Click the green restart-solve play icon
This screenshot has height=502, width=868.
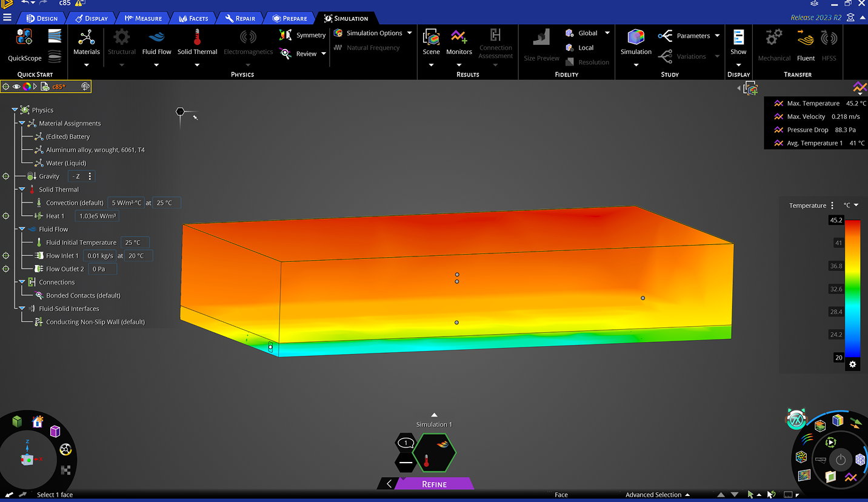point(832,442)
